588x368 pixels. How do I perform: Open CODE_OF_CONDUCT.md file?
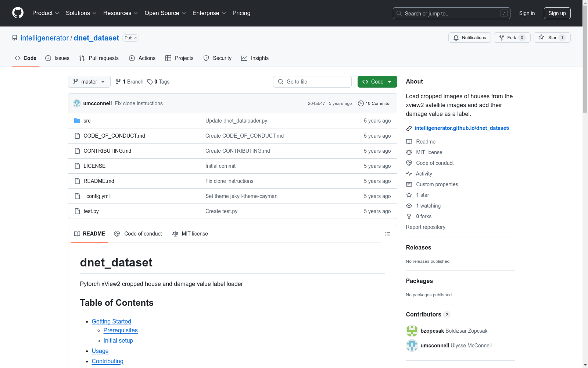tap(114, 136)
